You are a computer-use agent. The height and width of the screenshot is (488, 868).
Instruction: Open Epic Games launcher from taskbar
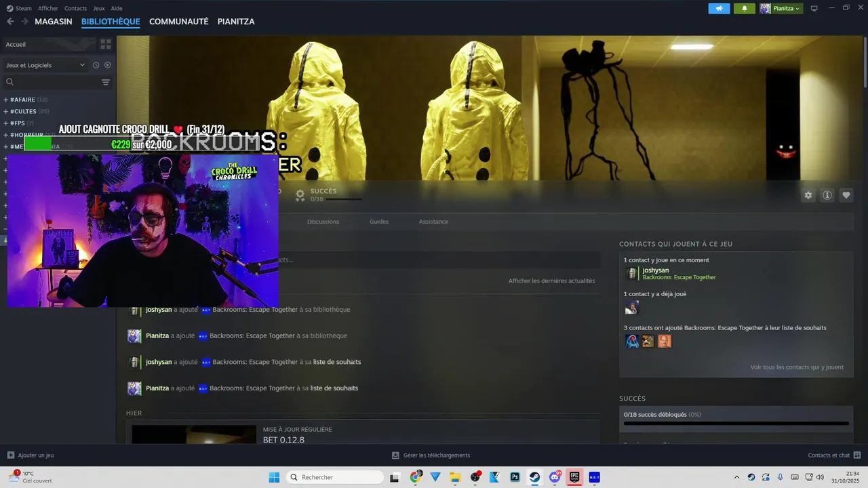coord(574,477)
